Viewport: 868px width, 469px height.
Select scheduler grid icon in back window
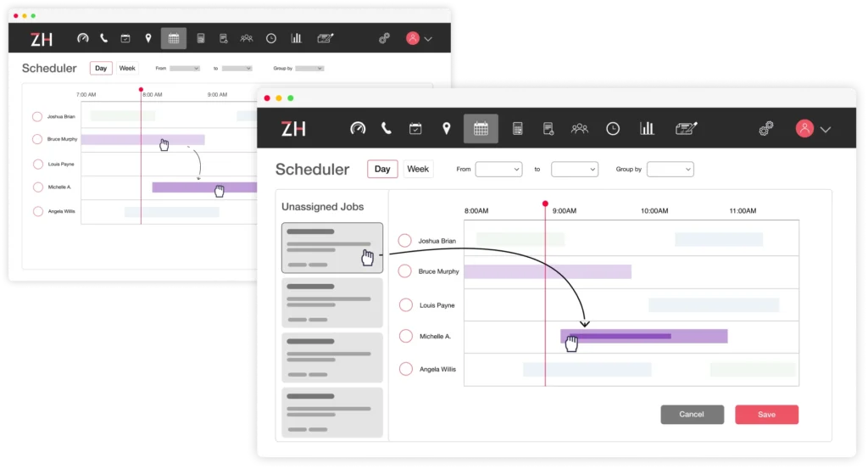tap(173, 38)
